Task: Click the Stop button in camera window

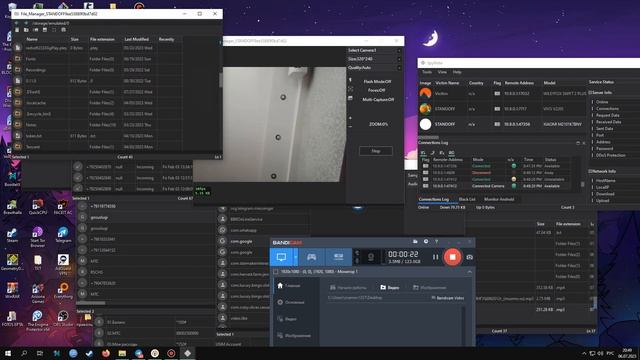Action: [x=376, y=151]
